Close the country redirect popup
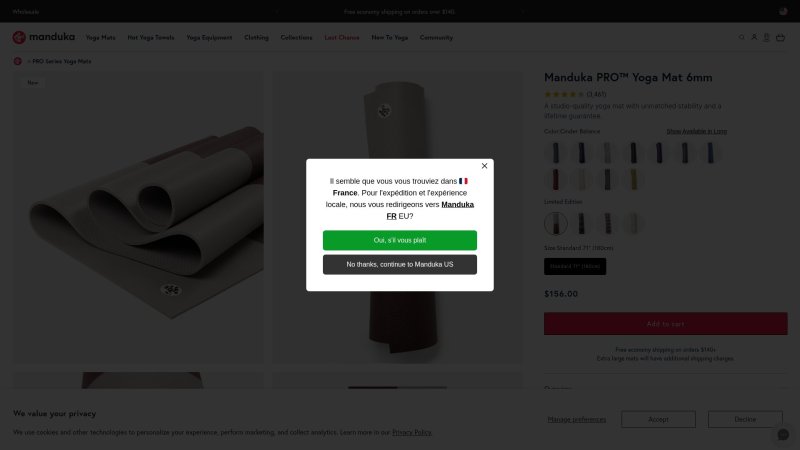The height and width of the screenshot is (450, 800). point(484,166)
